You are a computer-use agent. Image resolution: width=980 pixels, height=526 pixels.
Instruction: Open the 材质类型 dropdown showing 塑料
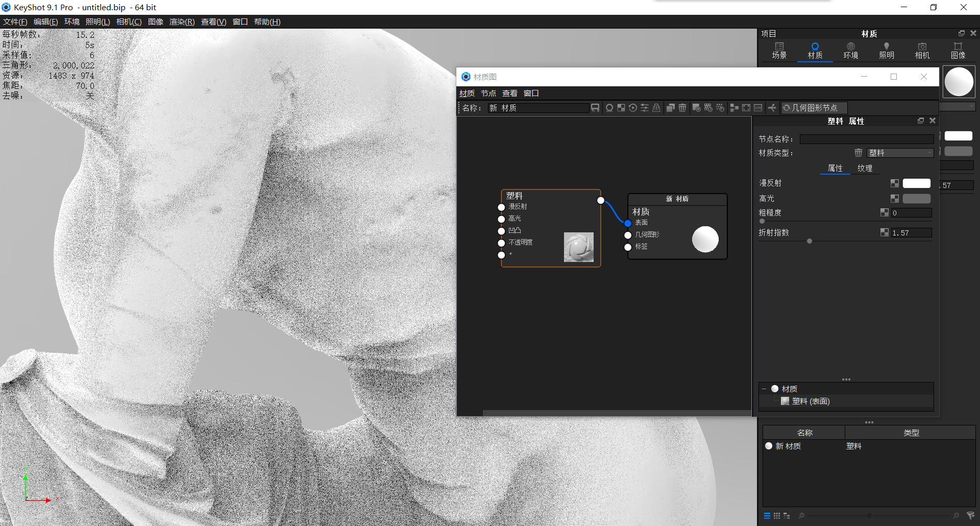tap(900, 153)
